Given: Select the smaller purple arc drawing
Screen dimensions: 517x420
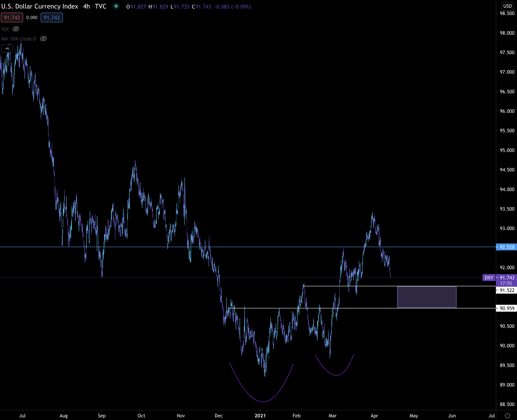Looking at the screenshot, I should coord(336,375).
